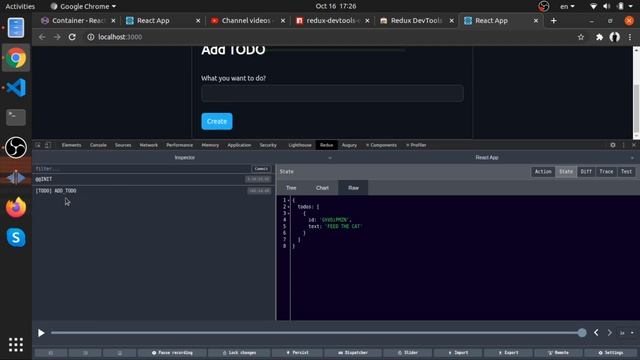The width and height of the screenshot is (640, 360).
Task: Open the Elements DevTools panel
Action: (x=71, y=145)
